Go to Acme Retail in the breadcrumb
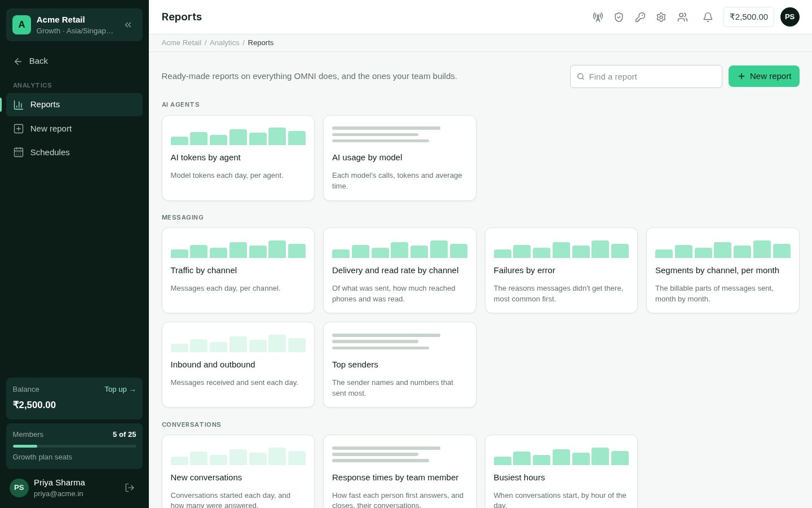The width and height of the screenshot is (812, 508). click(182, 43)
